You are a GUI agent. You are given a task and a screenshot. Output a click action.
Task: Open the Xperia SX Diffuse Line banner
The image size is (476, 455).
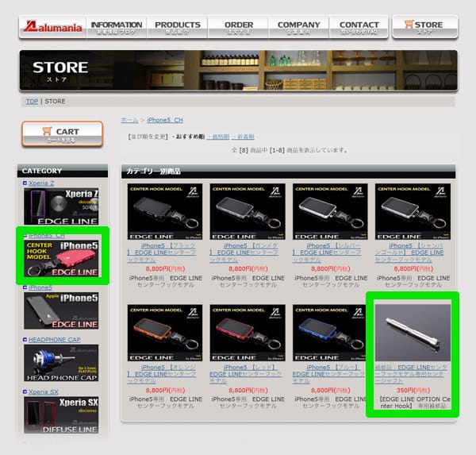(x=62, y=415)
